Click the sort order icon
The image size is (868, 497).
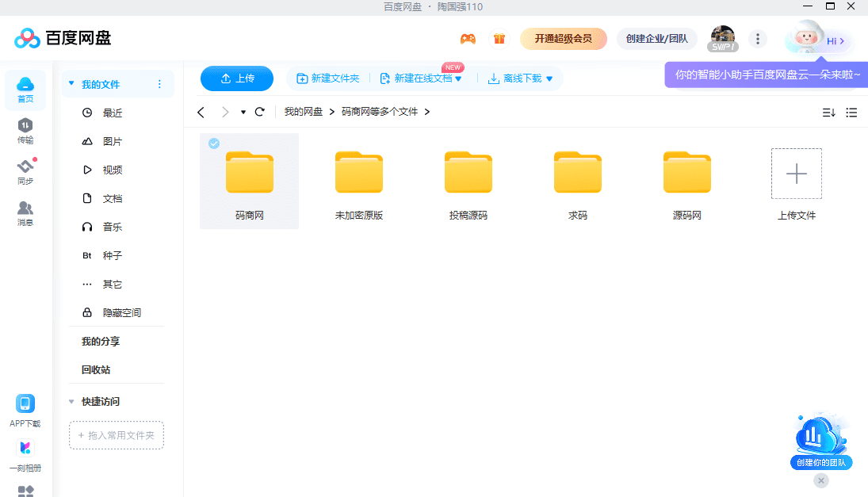[x=828, y=113]
